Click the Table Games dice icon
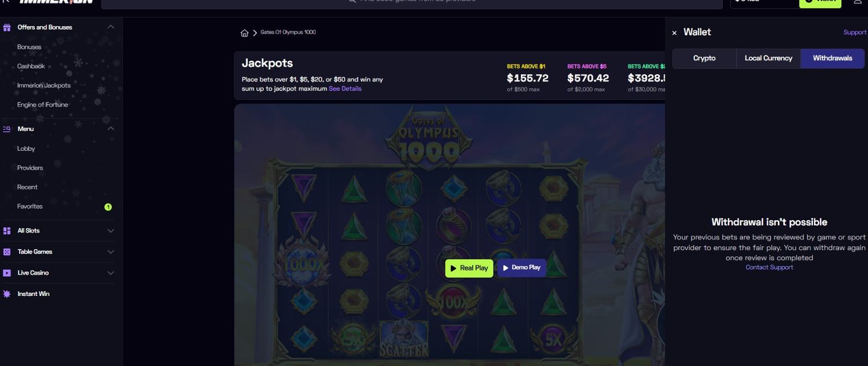868x366 pixels. [7, 252]
